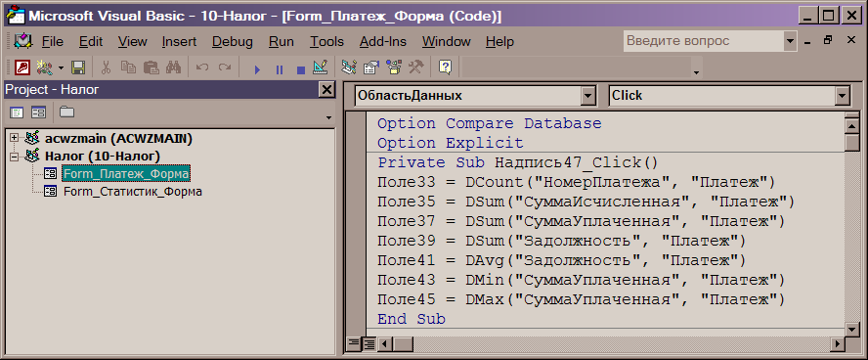This screenshot has height=360, width=868.
Task: Open the Help menu
Action: [x=499, y=41]
